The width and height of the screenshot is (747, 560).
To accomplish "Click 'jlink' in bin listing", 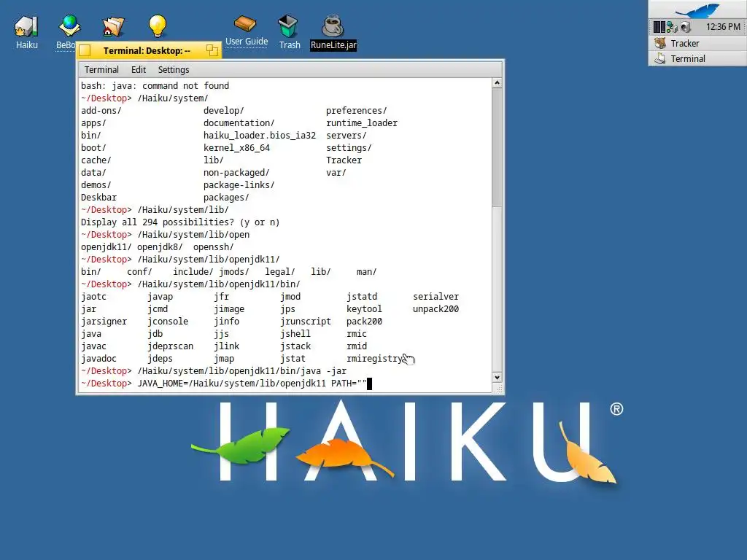I will 227,346.
